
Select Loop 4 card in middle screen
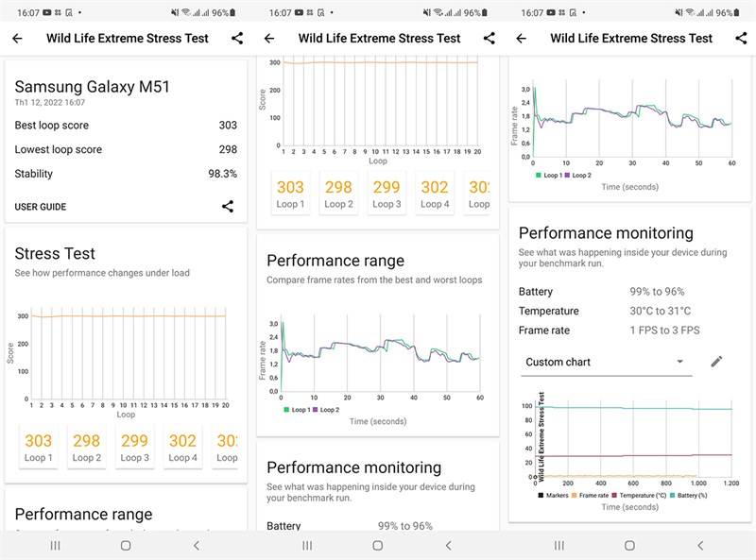click(x=435, y=193)
